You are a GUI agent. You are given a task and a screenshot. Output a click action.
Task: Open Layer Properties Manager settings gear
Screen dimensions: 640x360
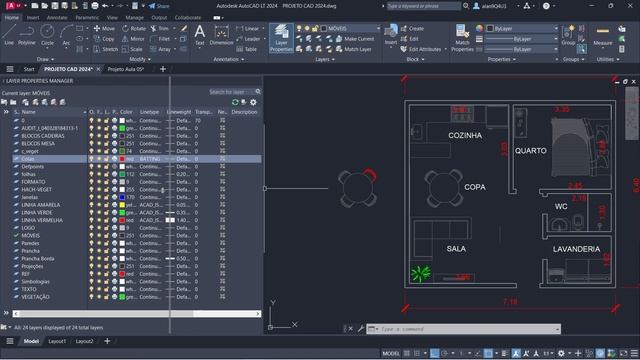pos(253,102)
